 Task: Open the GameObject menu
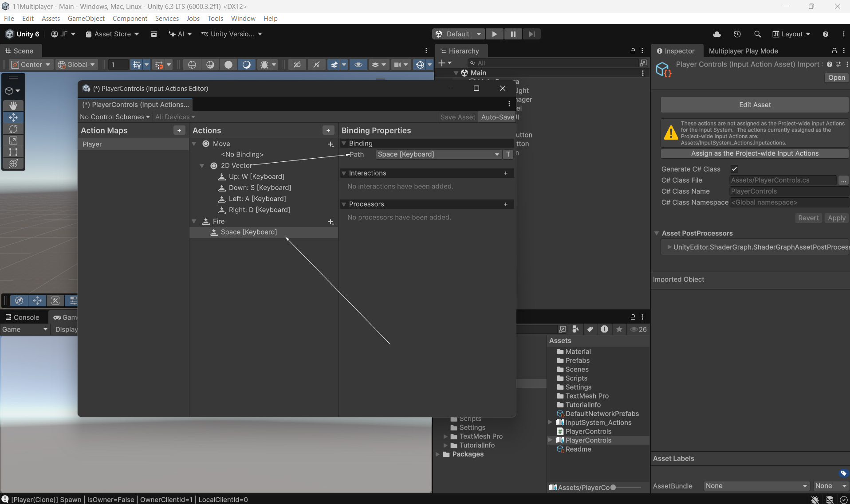(86, 18)
